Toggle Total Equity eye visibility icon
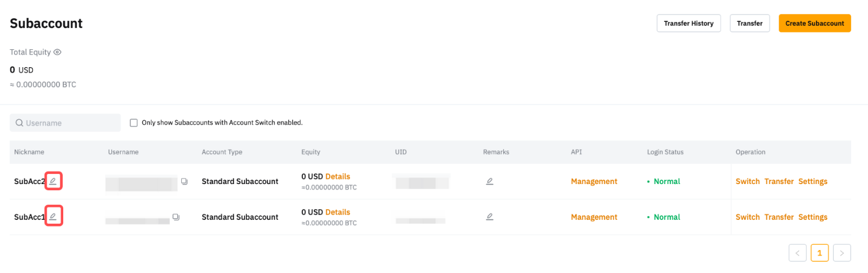The image size is (868, 273). tap(57, 52)
